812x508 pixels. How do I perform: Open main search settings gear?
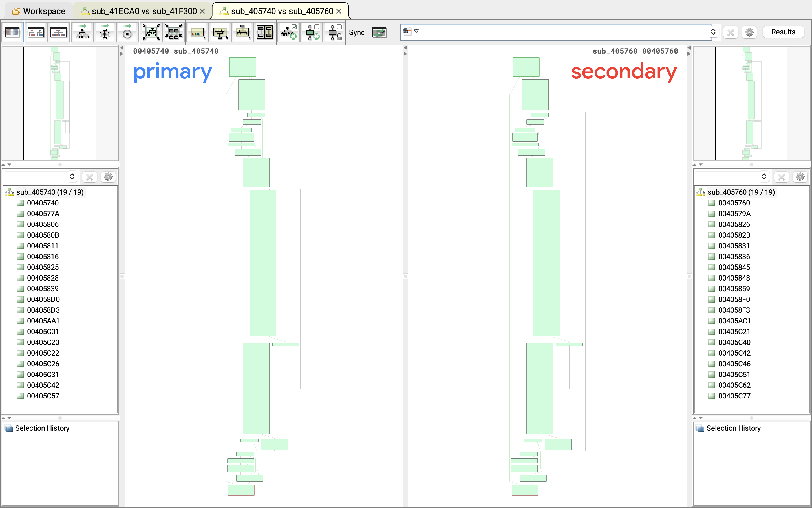749,32
